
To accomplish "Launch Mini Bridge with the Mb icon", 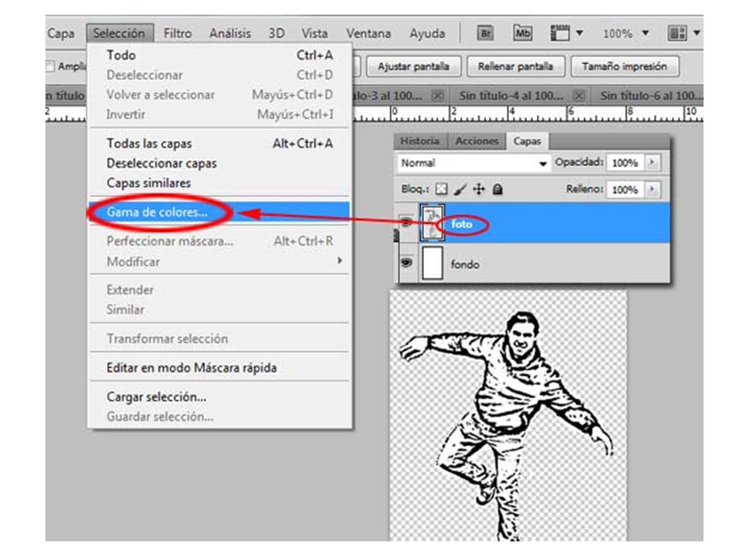I will pyautogui.click(x=523, y=33).
